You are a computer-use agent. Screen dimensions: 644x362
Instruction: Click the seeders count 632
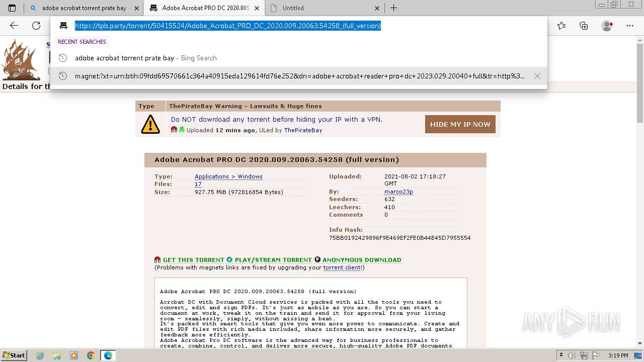(x=389, y=199)
